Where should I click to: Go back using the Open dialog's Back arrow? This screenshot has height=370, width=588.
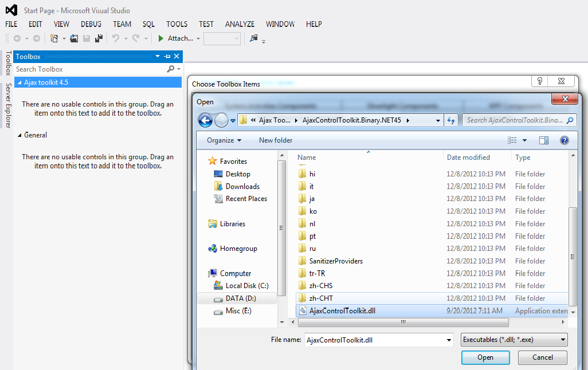coord(205,120)
